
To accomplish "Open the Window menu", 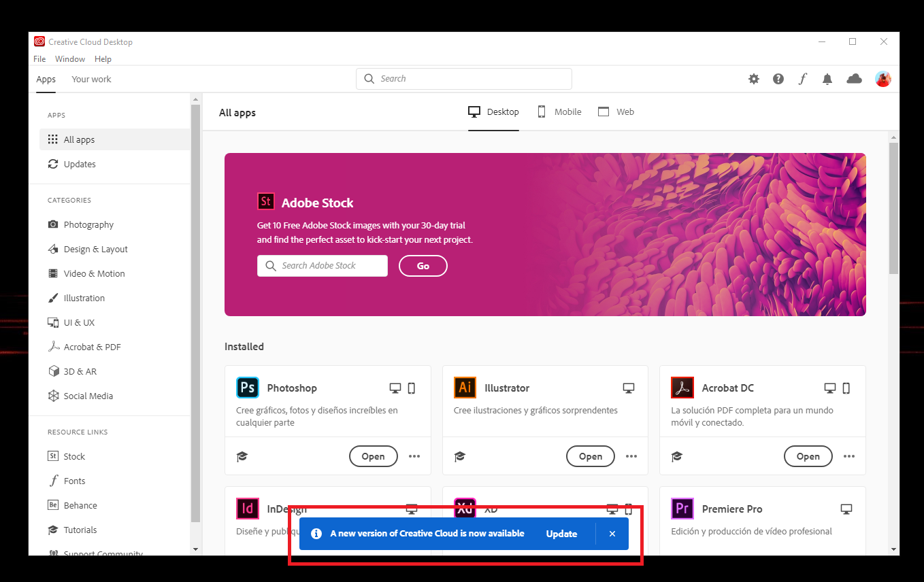I will [69, 58].
